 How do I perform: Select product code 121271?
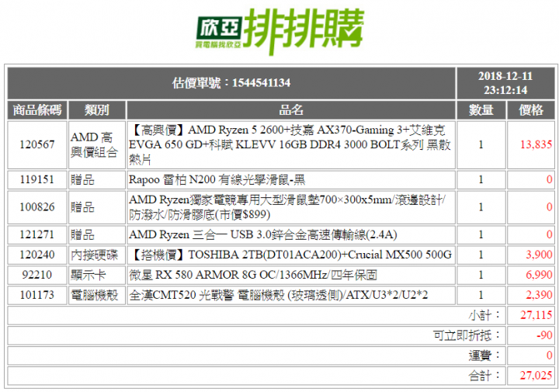pos(37,235)
